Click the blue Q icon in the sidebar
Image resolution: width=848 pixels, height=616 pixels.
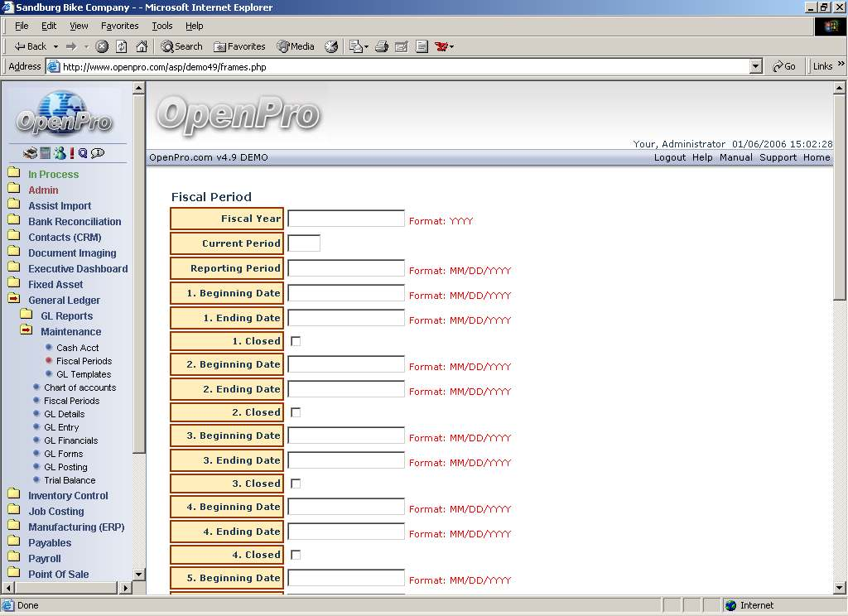(x=83, y=153)
